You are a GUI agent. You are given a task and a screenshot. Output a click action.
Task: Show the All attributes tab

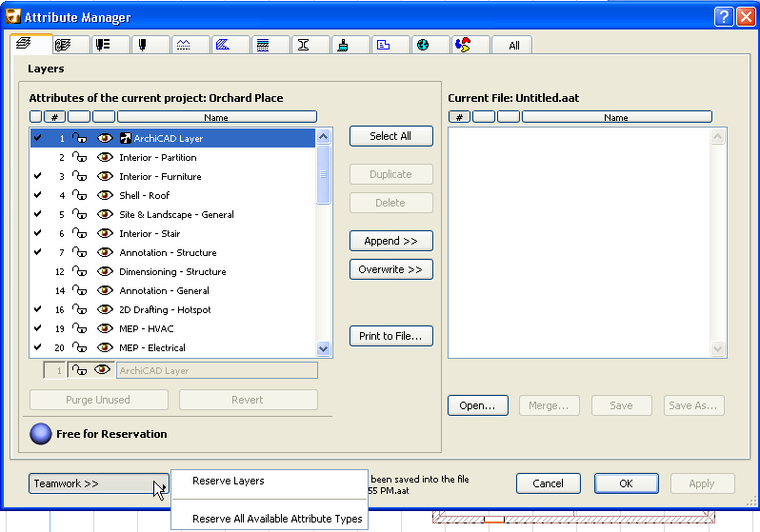[513, 46]
